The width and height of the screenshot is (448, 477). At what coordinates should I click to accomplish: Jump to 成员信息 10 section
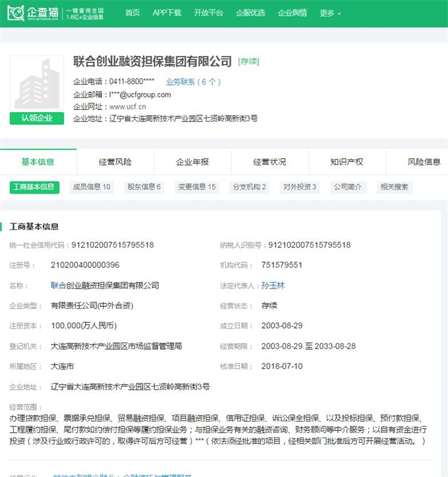(x=92, y=187)
